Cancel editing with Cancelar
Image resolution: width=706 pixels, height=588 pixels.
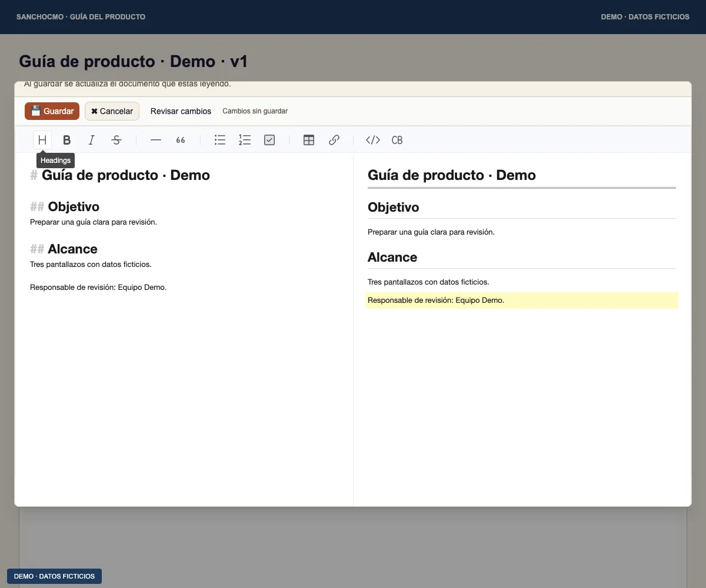[112, 111]
